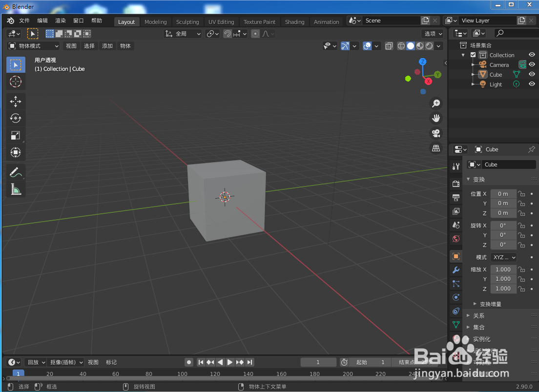Open Modifier properties with the wrench icon
Viewport: 539px width, 392px height.
click(456, 270)
